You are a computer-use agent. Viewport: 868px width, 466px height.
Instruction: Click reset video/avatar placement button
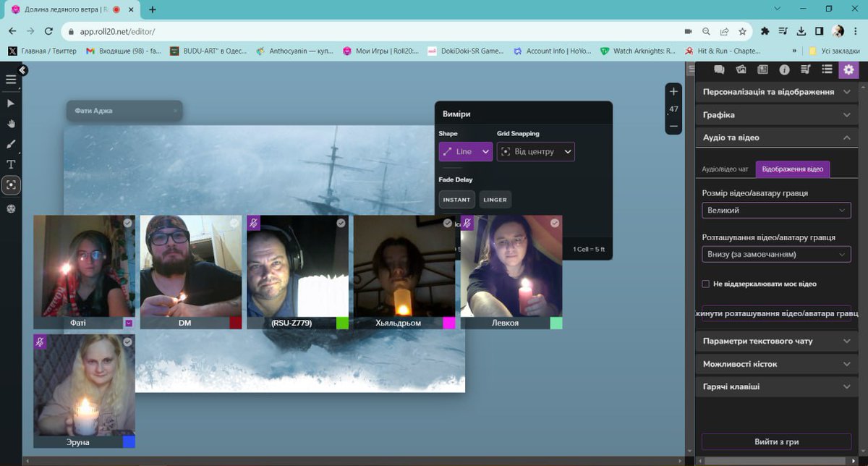pyautogui.click(x=777, y=314)
